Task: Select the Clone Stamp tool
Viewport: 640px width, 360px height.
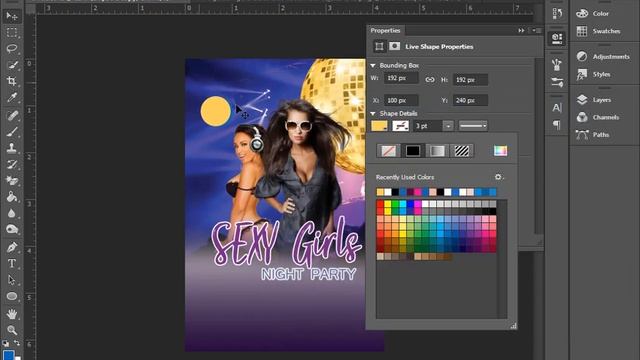Action: [11, 148]
